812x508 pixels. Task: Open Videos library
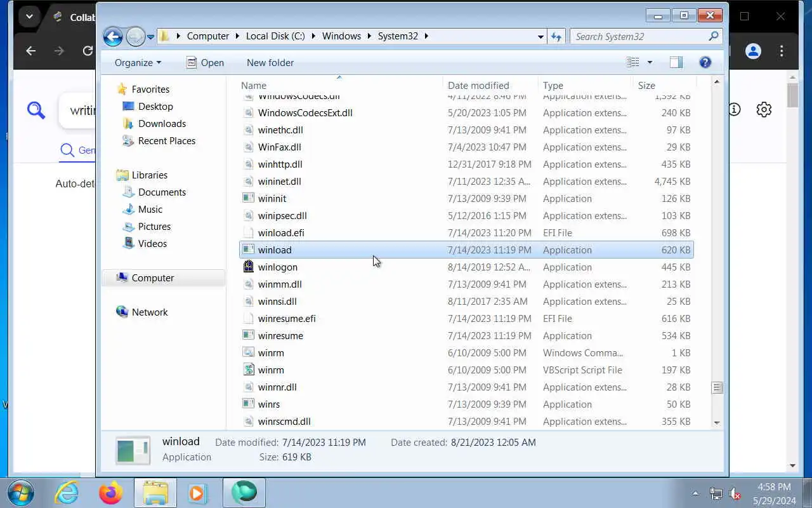click(152, 244)
